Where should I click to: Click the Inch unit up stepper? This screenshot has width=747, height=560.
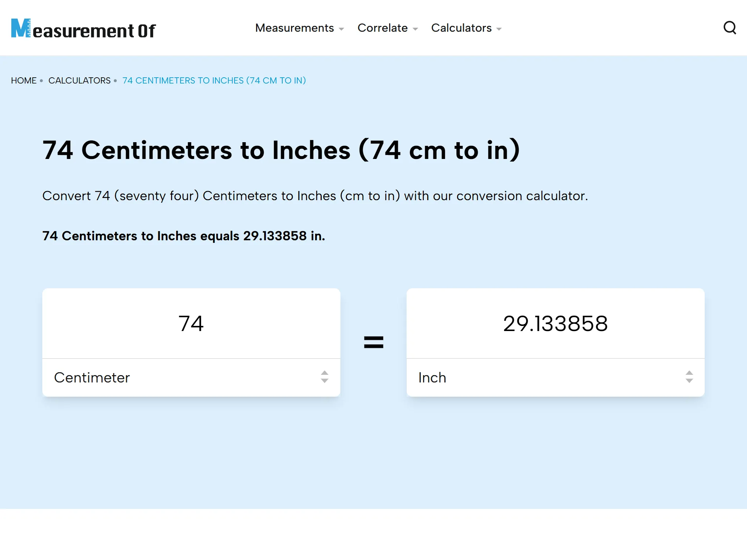(689, 374)
